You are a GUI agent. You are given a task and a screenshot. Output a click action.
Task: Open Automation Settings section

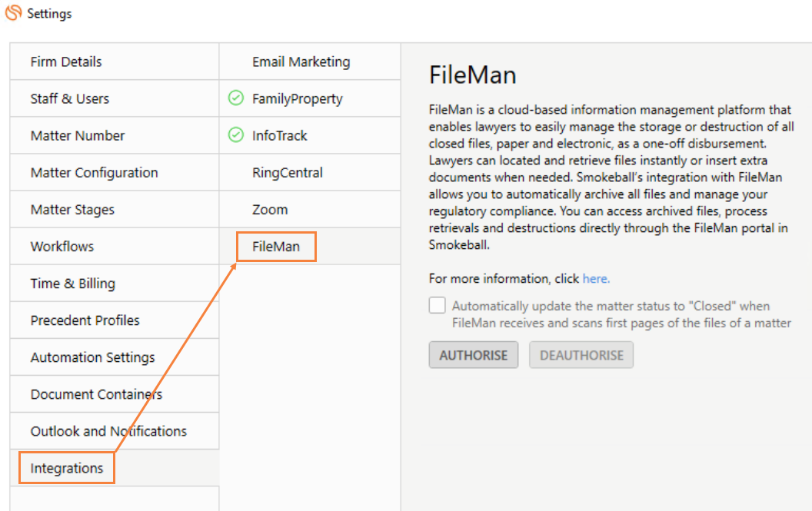pyautogui.click(x=115, y=357)
